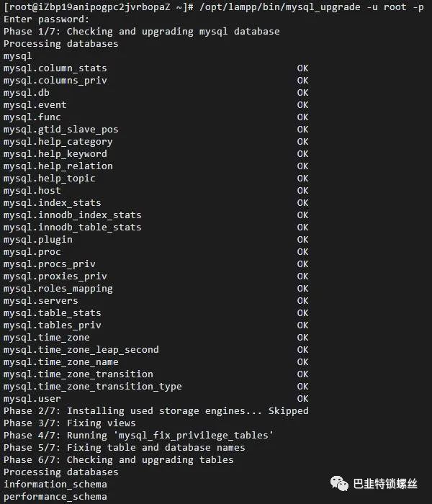This screenshot has height=504, width=432.
Task: Click the performance_schema database name
Action: [x=55, y=497]
